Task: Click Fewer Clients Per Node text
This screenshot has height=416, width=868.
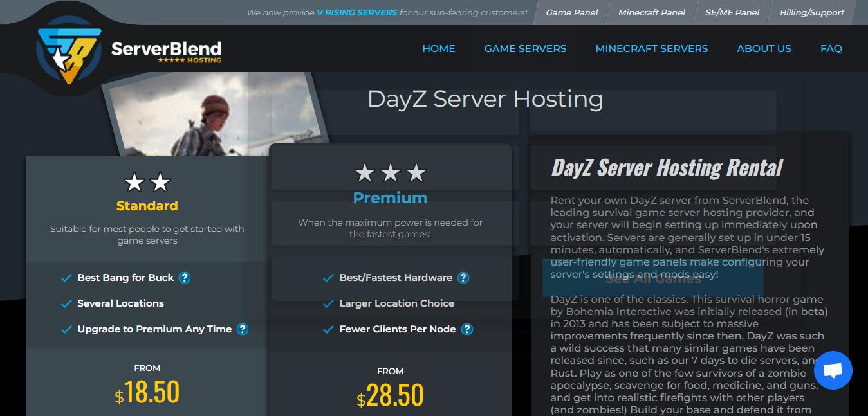Action: 398,329
